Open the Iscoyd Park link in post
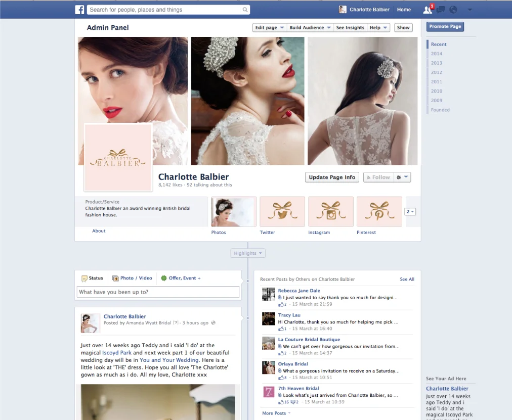 [116, 353]
